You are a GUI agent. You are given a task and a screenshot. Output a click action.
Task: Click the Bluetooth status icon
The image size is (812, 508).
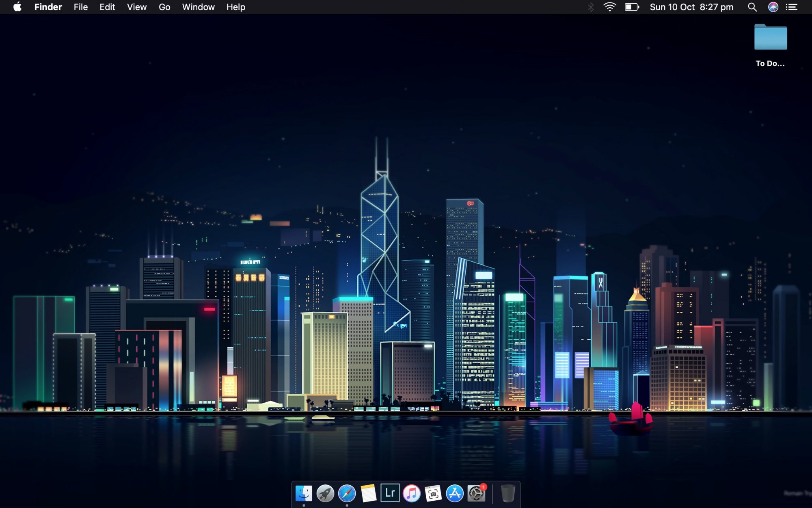tap(591, 7)
